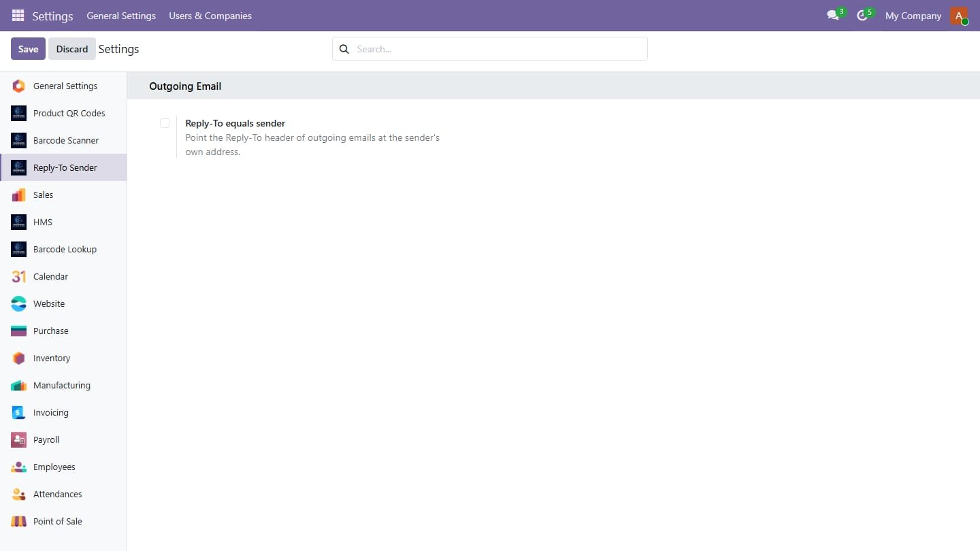Select the Reply-To Sender settings tab
The image size is (980, 551).
click(63, 167)
